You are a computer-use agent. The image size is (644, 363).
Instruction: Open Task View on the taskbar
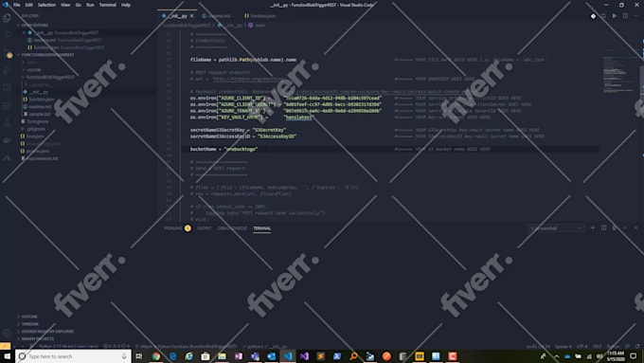[139, 356]
